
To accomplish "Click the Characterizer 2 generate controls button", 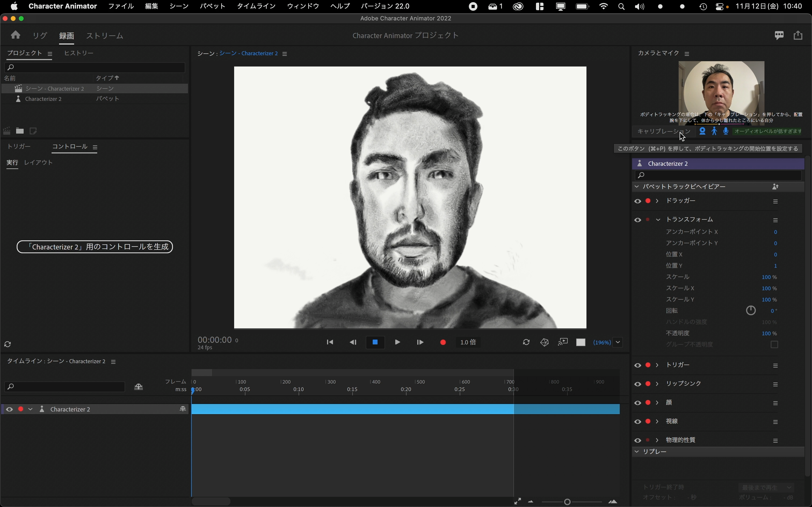I will [95, 247].
